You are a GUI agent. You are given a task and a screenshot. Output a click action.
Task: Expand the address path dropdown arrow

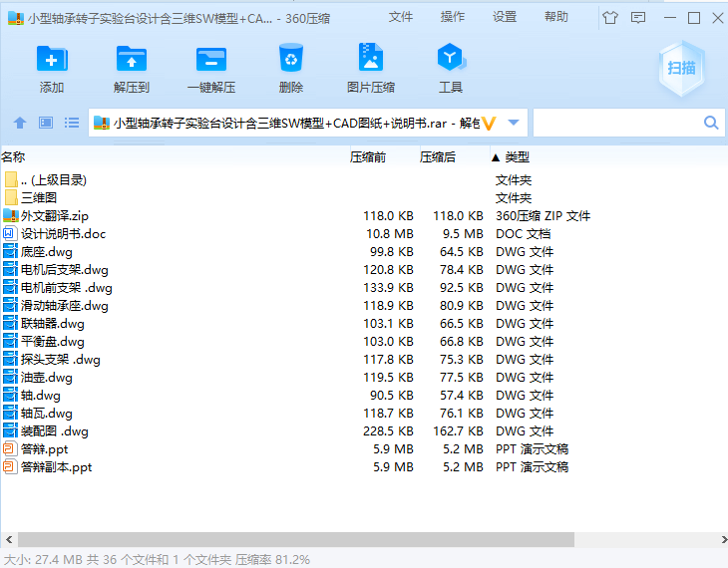513,123
